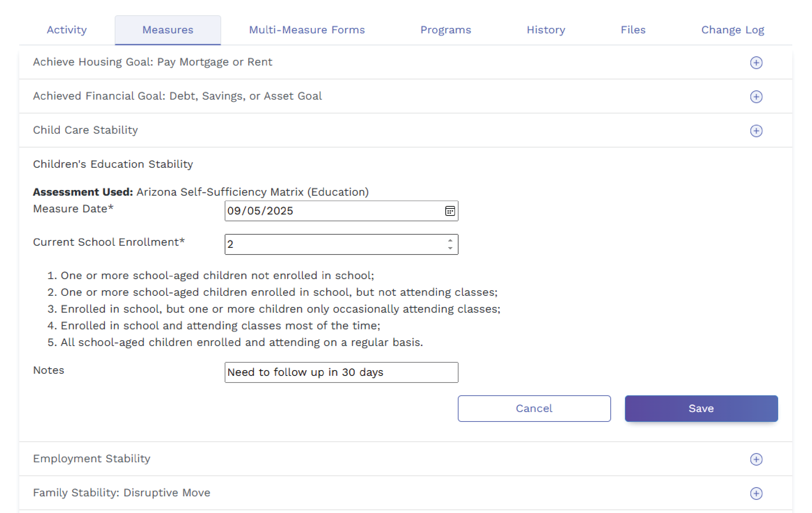
Task: Switch to the Activity tab
Action: (67, 30)
